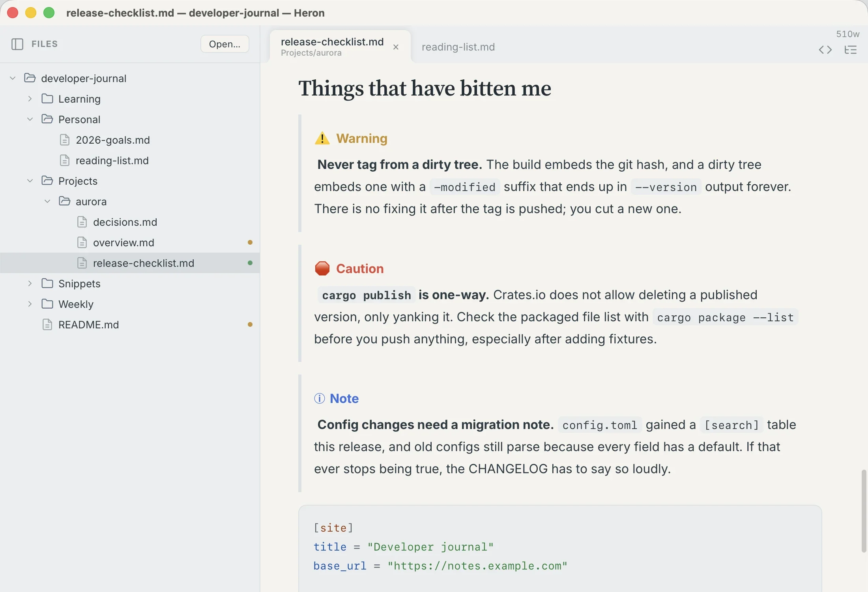Expand the Weekly folder
This screenshot has height=592, width=868.
[30, 304]
